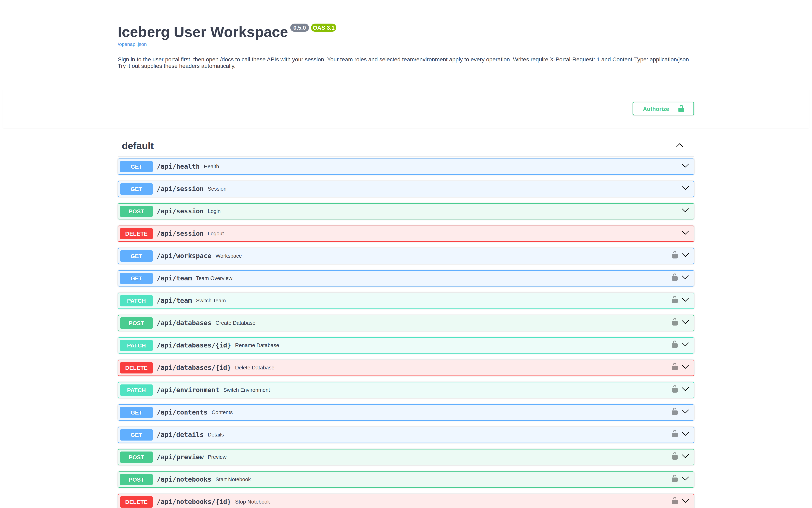Click the /api/preview path text
812x508 pixels.
(x=180, y=457)
